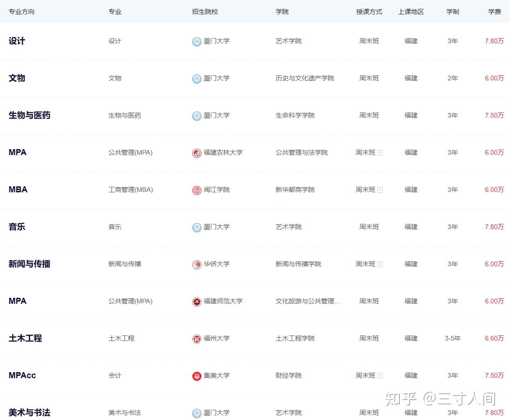Click the 福建师范大学 logo icon
The width and height of the screenshot is (509, 420).
click(x=197, y=302)
